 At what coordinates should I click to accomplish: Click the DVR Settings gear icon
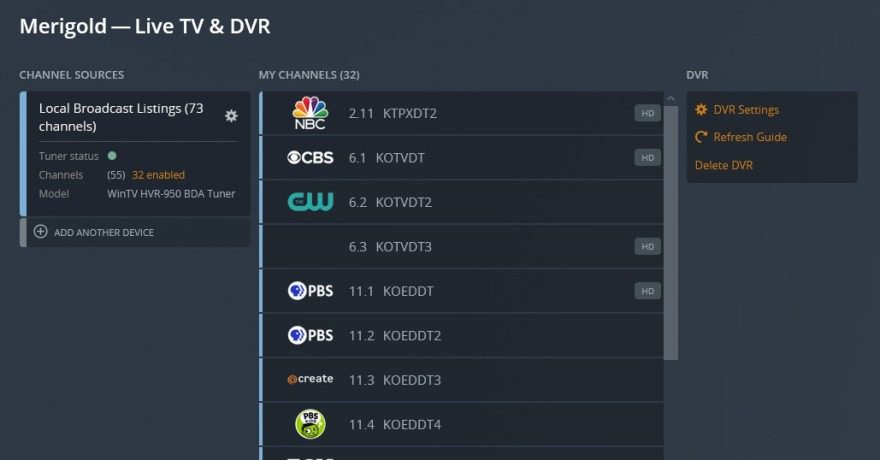(701, 110)
